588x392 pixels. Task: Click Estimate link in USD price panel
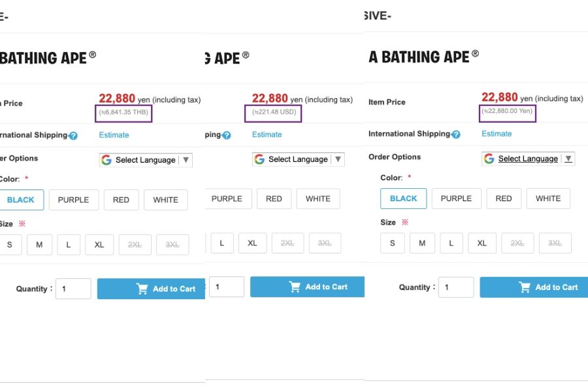pos(267,135)
